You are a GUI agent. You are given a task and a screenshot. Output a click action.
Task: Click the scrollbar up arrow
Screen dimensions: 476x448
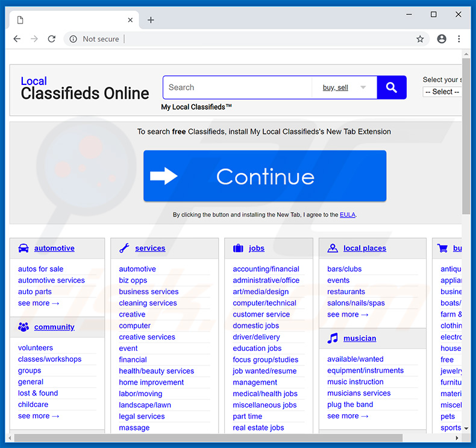pyautogui.click(x=466, y=54)
